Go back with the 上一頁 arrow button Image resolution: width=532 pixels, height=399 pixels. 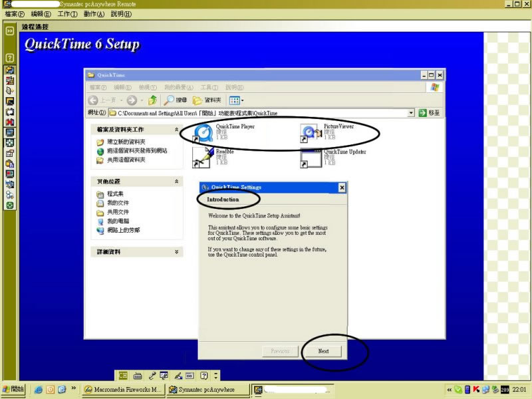point(102,100)
